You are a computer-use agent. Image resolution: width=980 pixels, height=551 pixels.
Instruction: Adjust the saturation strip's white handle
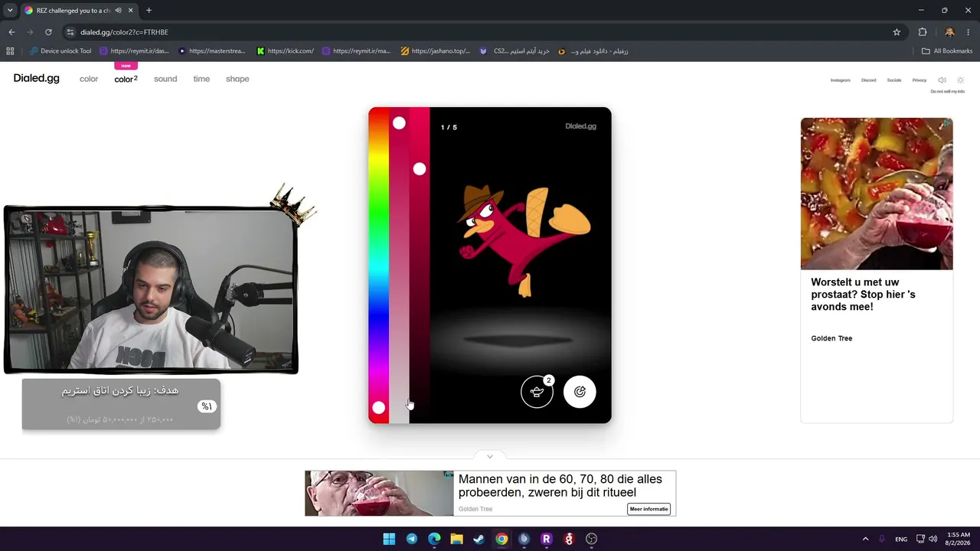point(399,123)
